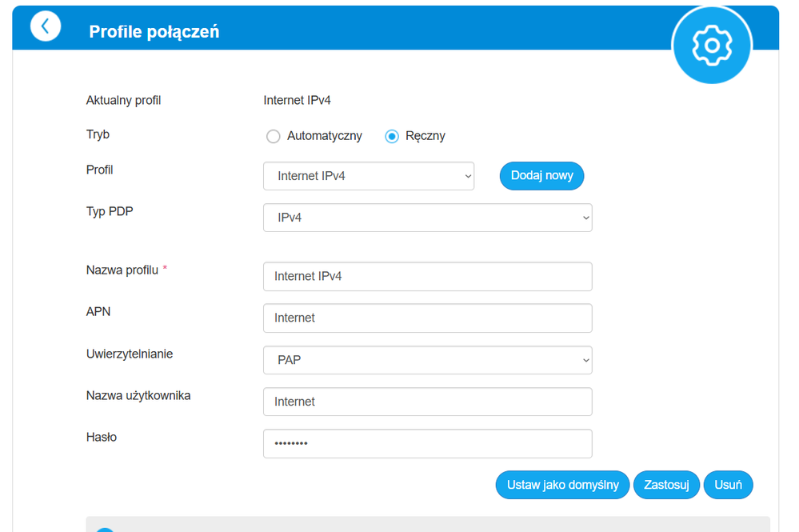Click the blue info icon at bottom
The image size is (799, 532).
click(x=105, y=528)
